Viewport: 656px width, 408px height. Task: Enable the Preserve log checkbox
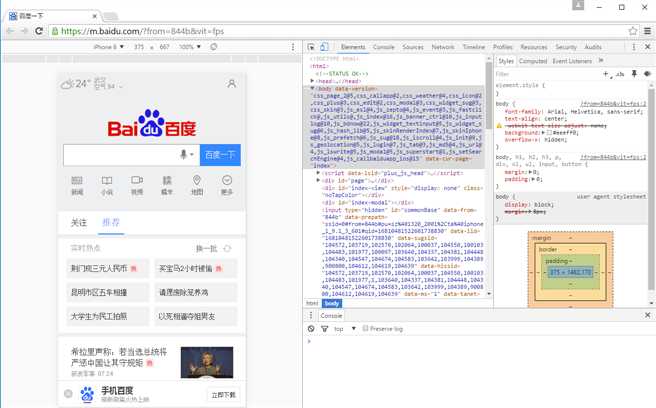365,328
